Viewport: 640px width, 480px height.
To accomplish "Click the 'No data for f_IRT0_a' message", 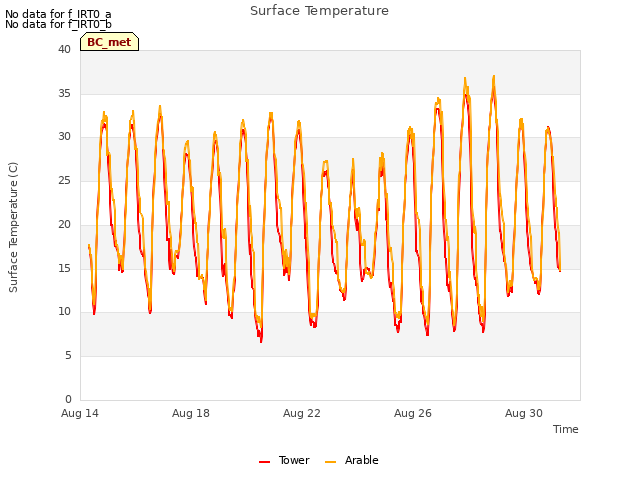I will pyautogui.click(x=58, y=14).
